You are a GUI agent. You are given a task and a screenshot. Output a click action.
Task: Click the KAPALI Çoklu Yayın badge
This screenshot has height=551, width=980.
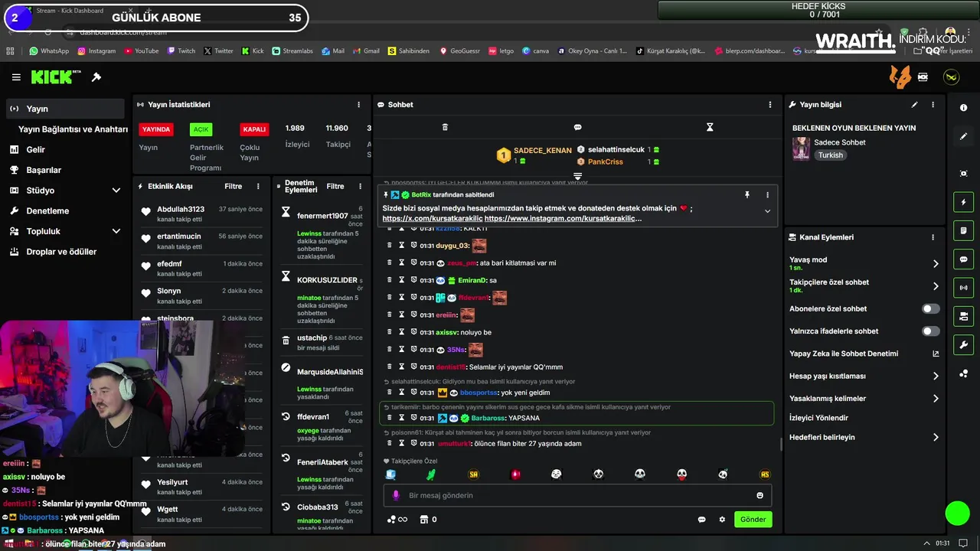click(x=254, y=129)
